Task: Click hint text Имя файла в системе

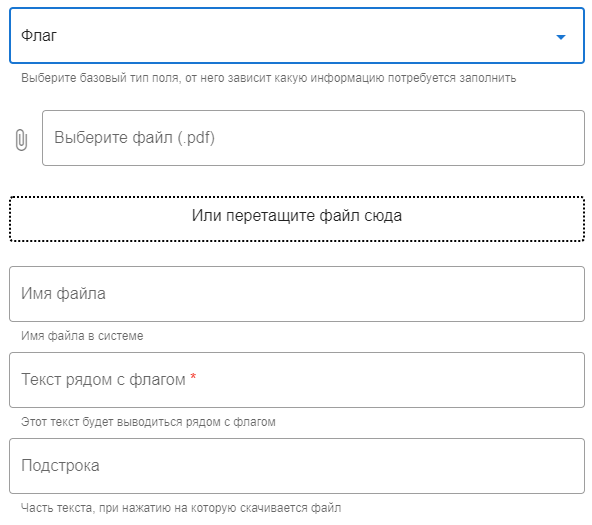Action: (x=82, y=336)
